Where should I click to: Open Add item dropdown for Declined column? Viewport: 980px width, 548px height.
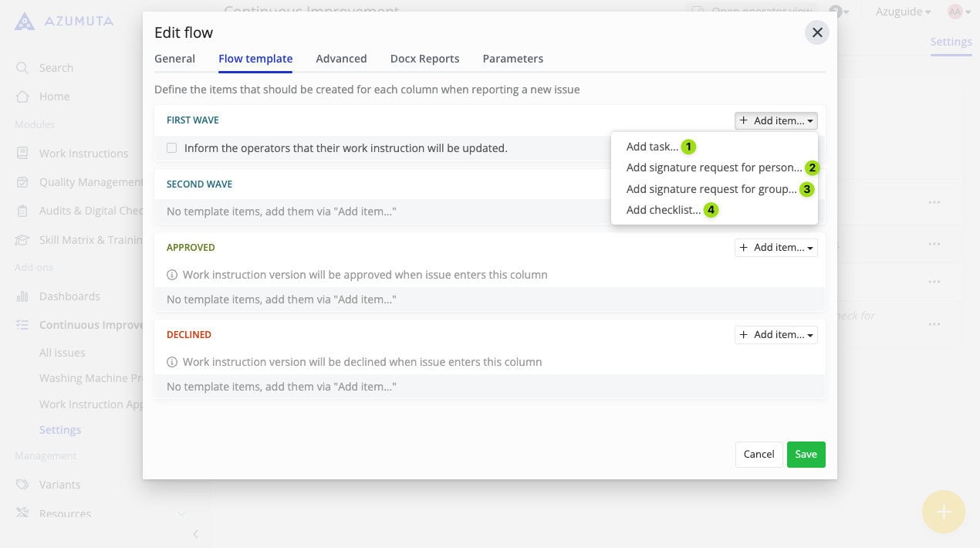(x=776, y=335)
